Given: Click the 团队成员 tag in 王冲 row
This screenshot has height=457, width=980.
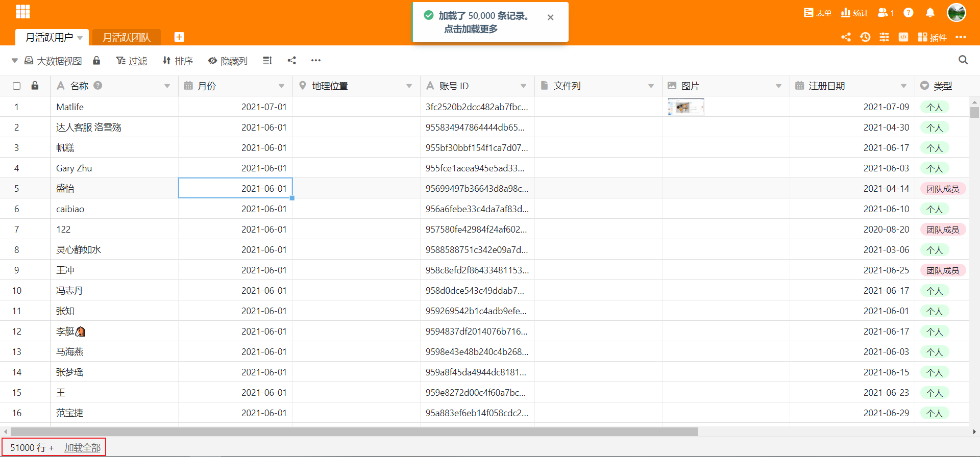Looking at the screenshot, I should coord(943,270).
